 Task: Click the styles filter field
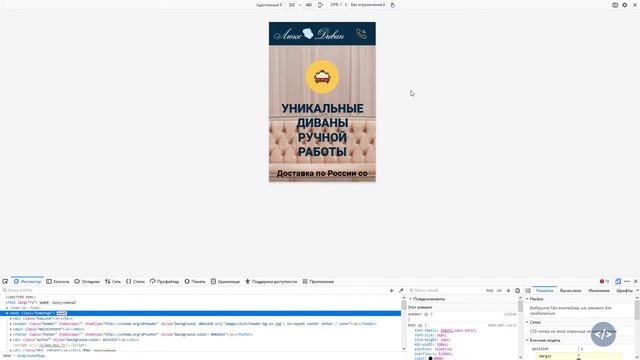446,290
